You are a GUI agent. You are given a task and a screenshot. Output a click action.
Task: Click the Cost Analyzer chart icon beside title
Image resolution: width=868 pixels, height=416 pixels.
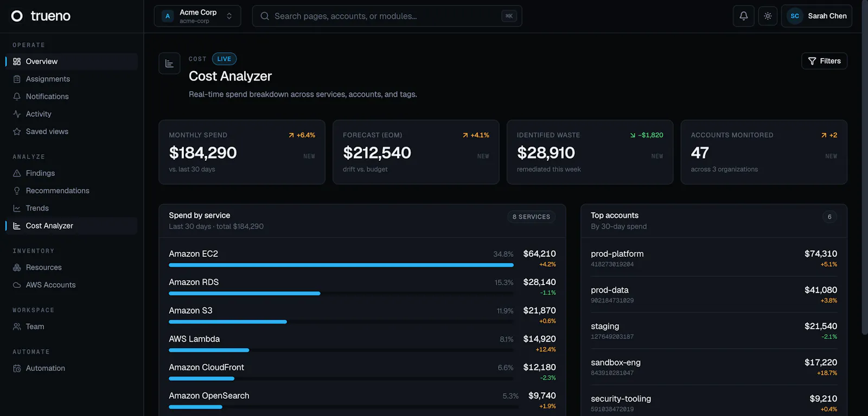click(169, 64)
